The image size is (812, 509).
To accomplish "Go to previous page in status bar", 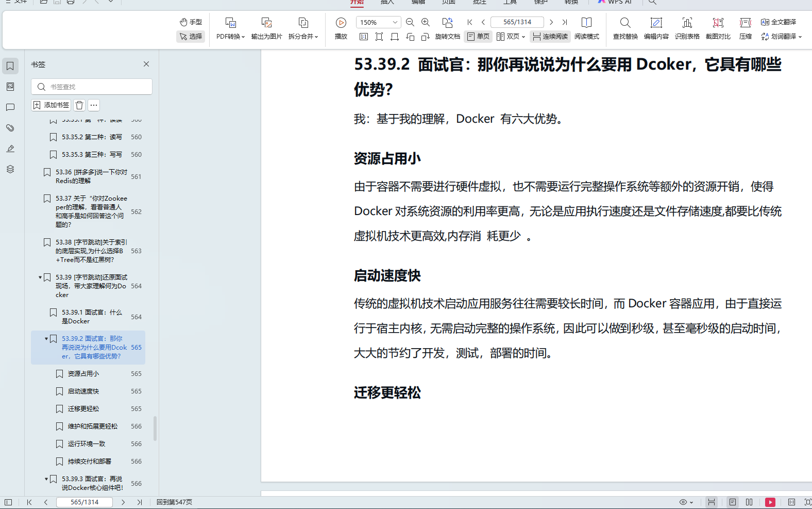I will [x=46, y=502].
